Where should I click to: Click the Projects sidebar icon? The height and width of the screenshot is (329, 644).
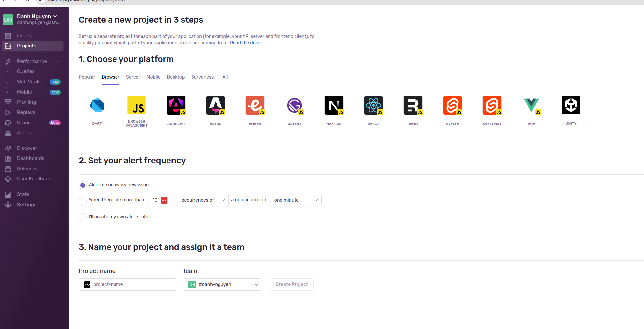[x=8, y=46]
